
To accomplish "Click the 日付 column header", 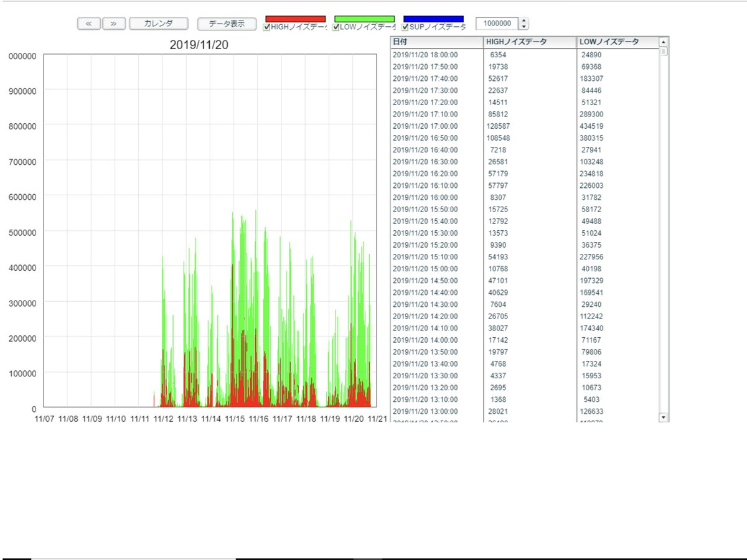I will click(x=437, y=42).
